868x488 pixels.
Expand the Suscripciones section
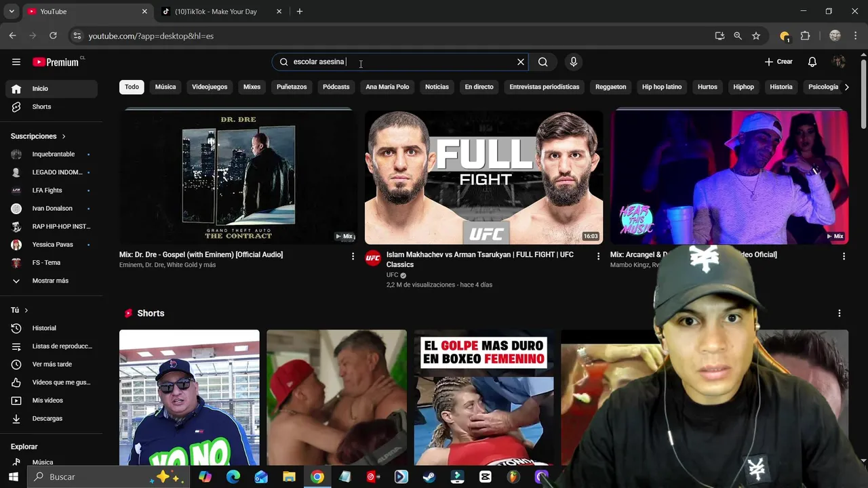click(x=39, y=136)
